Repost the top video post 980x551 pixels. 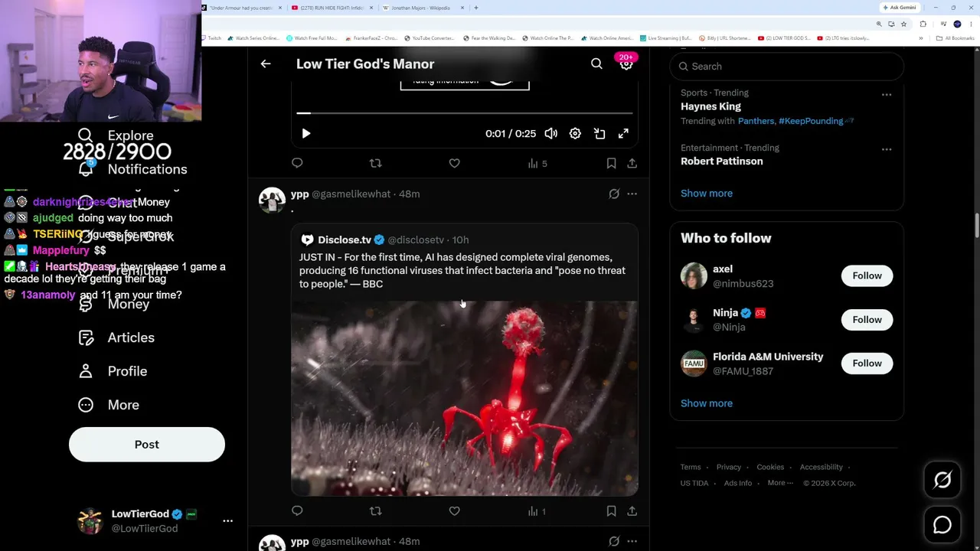point(375,163)
